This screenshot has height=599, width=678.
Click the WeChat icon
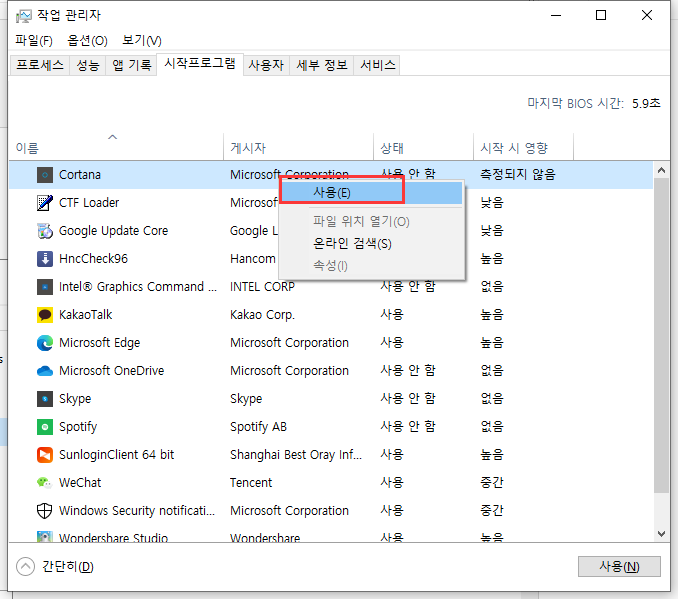point(45,483)
